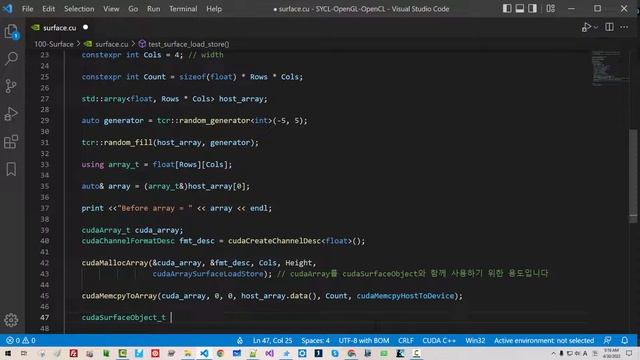Click the Ln 47, Col 25 indicator
The image size is (640, 360).
(272, 340)
